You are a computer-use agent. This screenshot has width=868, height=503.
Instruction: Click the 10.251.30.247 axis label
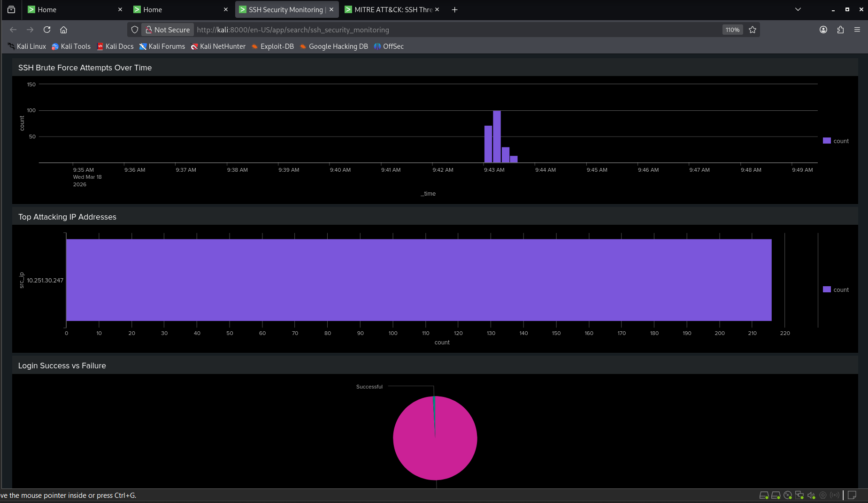click(x=45, y=281)
